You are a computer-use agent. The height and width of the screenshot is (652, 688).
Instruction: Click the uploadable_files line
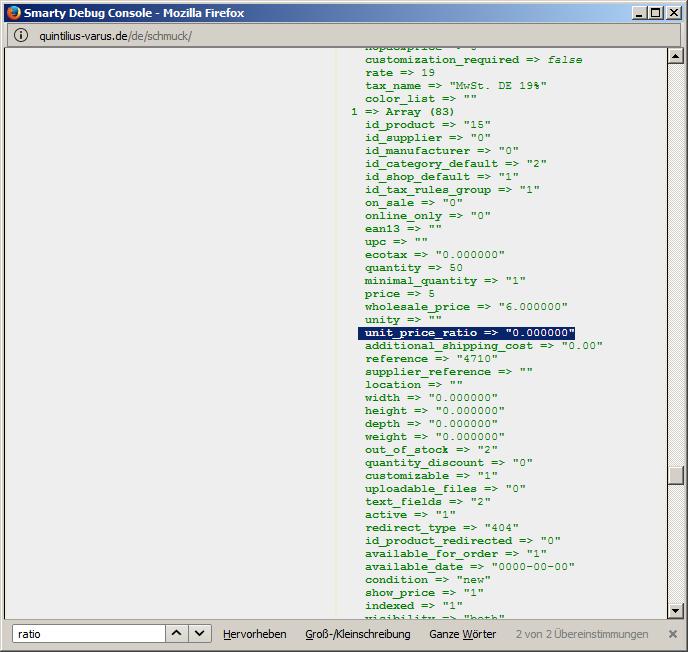445,489
